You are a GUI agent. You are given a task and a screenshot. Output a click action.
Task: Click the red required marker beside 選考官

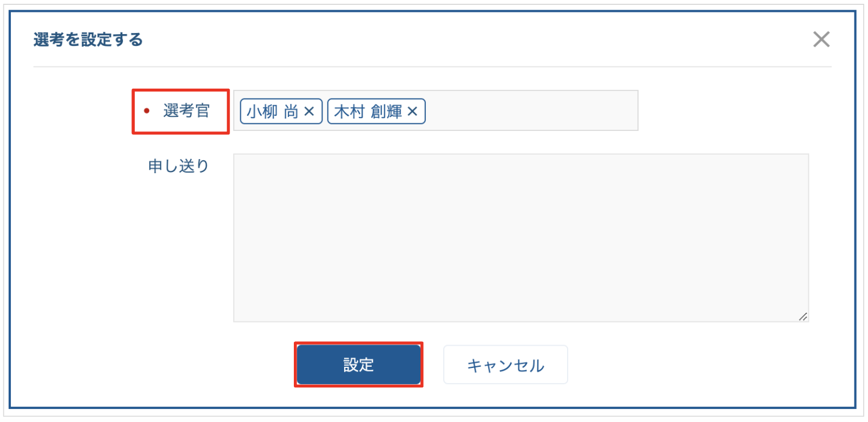(x=147, y=111)
